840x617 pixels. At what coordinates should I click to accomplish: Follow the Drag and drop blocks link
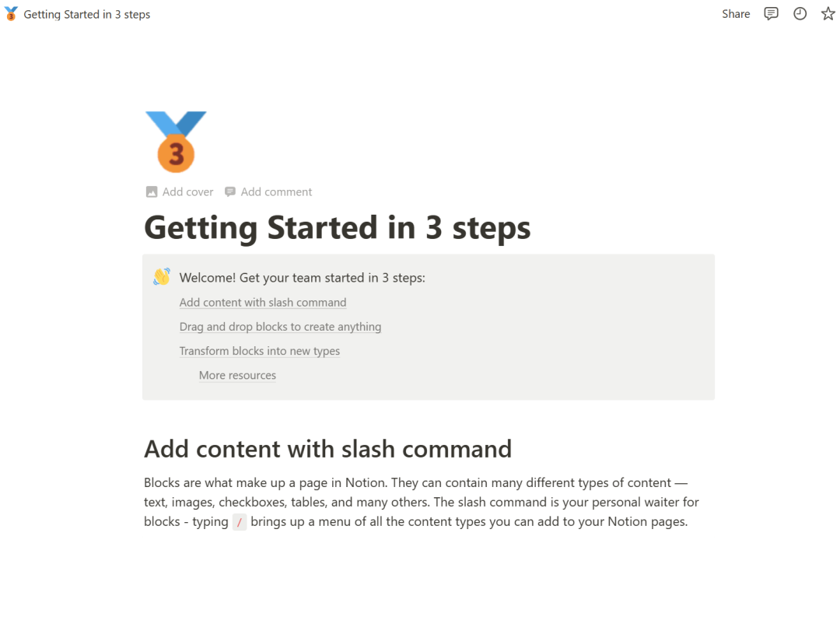click(x=280, y=327)
